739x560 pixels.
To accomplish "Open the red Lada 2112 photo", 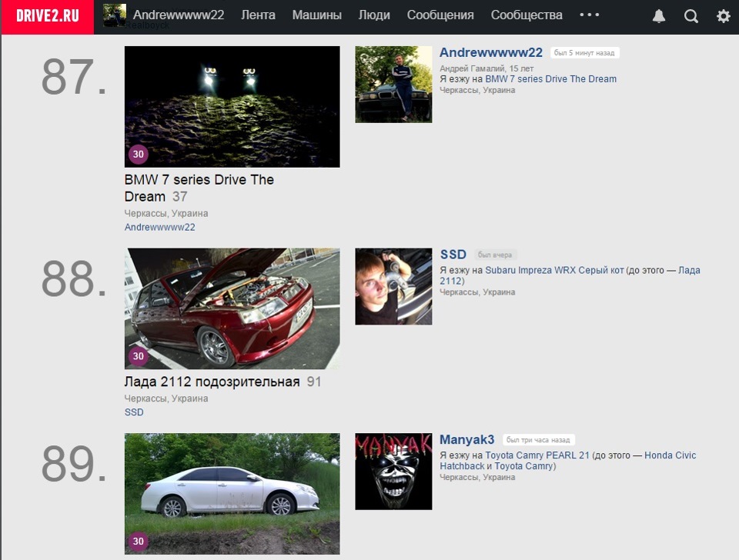I will 232,308.
